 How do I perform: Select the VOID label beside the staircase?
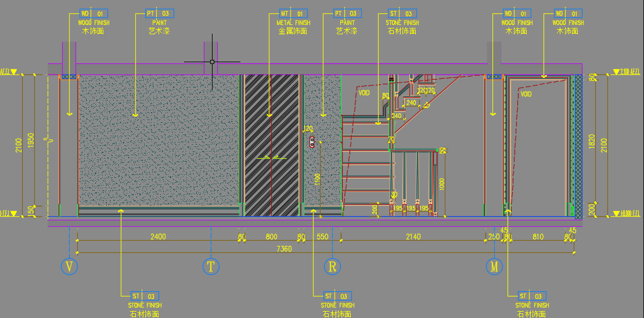pos(364,93)
